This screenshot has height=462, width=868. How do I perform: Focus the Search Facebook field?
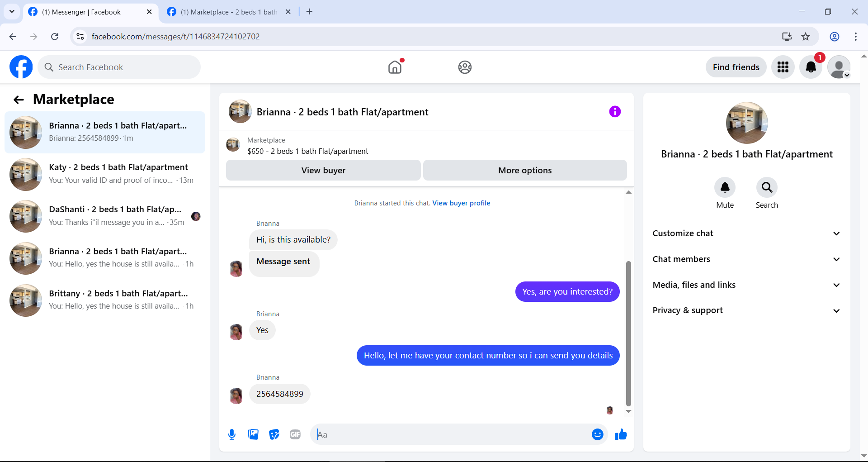119,67
